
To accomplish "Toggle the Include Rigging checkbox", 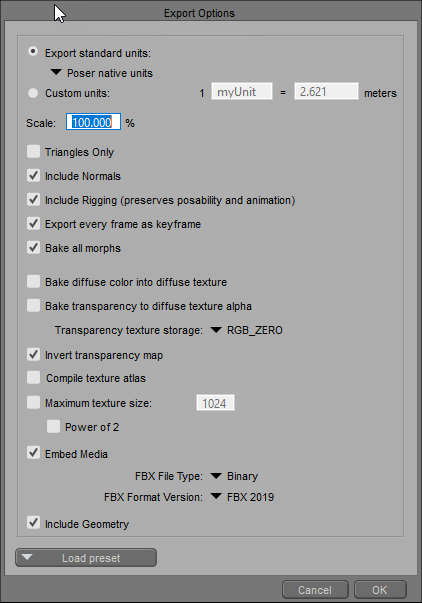I will pyautogui.click(x=33, y=200).
